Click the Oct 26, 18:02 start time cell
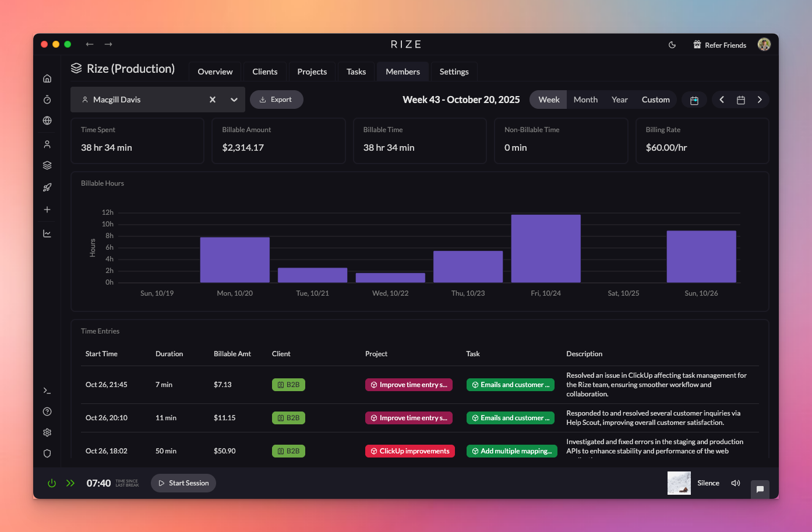This screenshot has height=532, width=812. click(106, 451)
